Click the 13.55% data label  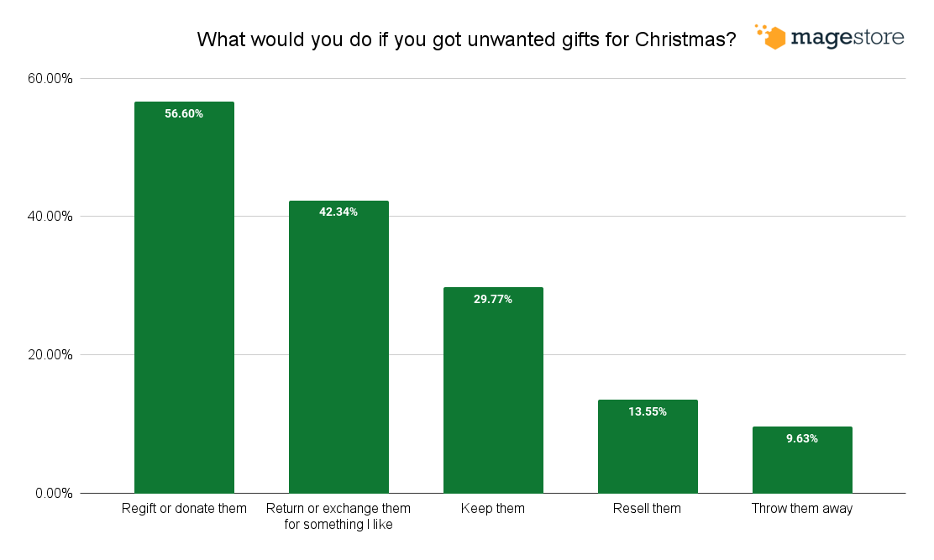pos(648,411)
